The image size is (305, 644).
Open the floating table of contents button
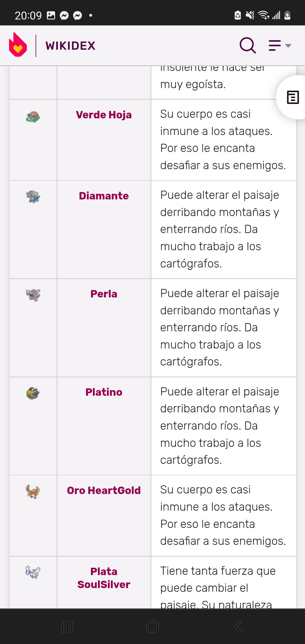[x=293, y=97]
